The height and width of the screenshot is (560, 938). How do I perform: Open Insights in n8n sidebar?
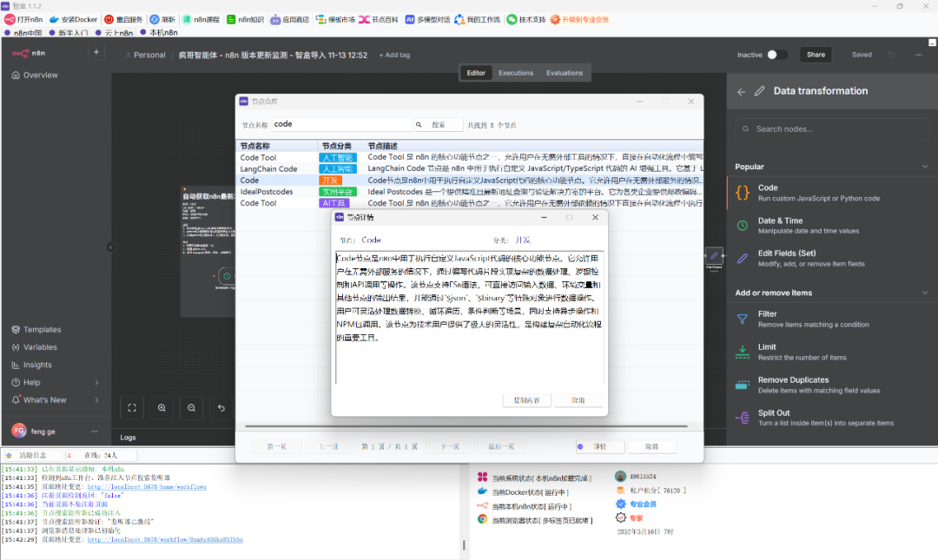click(x=32, y=365)
